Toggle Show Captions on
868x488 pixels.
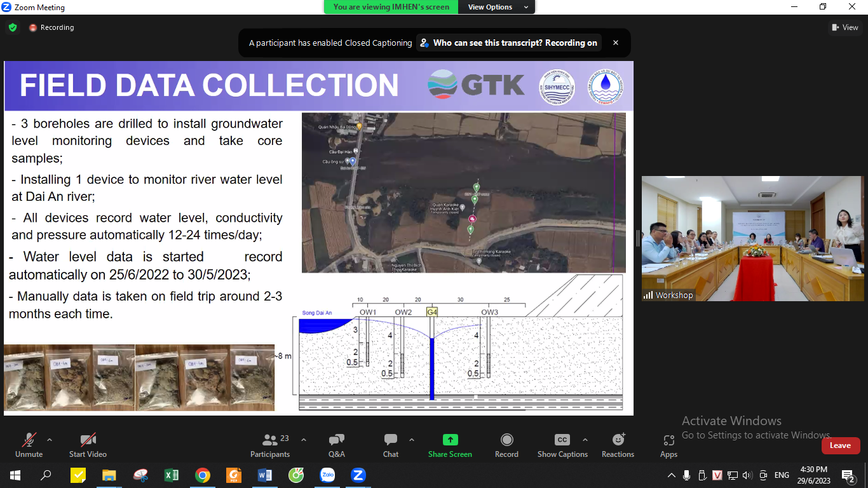[562, 445]
